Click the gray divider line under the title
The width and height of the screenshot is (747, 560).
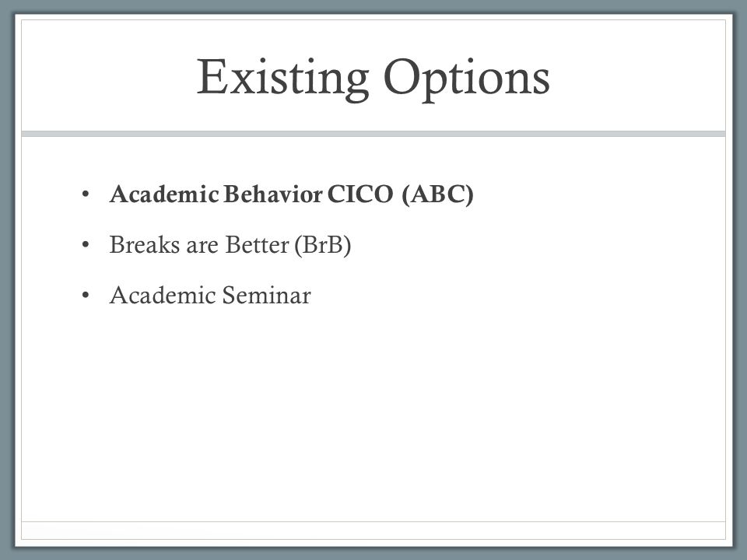(x=373, y=134)
